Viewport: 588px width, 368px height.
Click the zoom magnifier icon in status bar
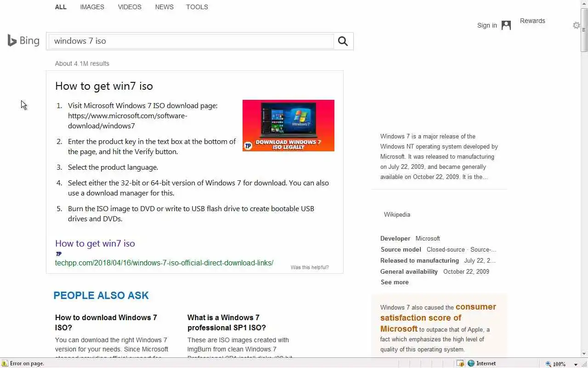pos(548,364)
